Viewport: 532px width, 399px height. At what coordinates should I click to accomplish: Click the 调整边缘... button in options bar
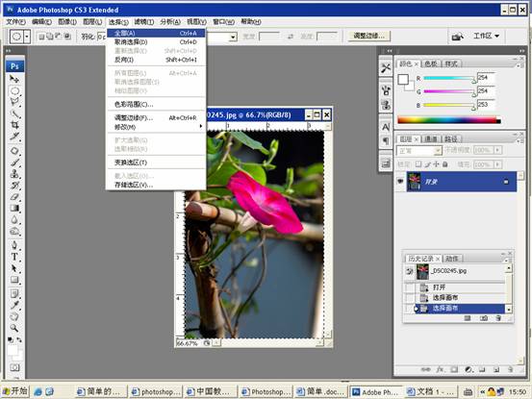(368, 36)
